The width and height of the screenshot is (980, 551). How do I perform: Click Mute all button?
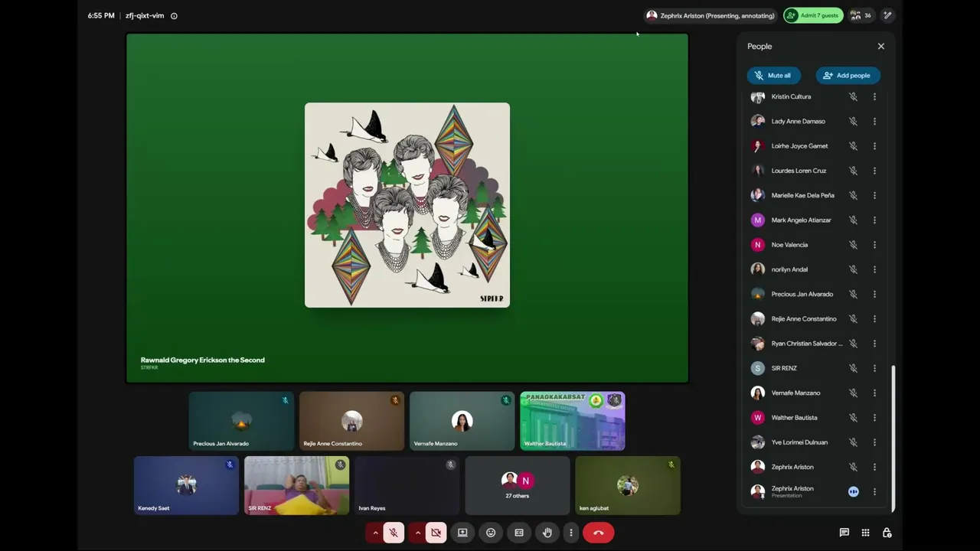[773, 76]
